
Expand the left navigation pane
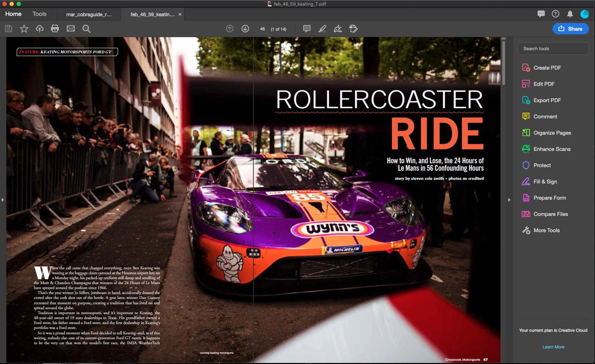3,200
